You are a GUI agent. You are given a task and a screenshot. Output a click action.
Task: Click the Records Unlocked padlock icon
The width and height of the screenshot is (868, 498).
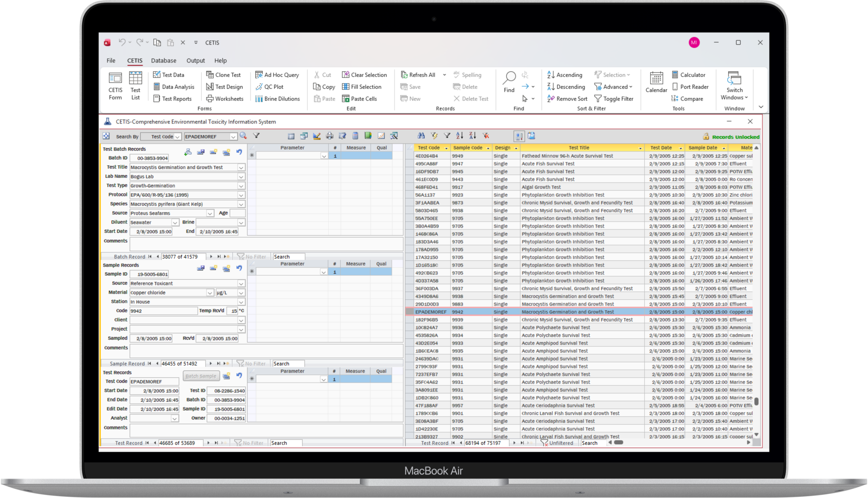pos(706,137)
